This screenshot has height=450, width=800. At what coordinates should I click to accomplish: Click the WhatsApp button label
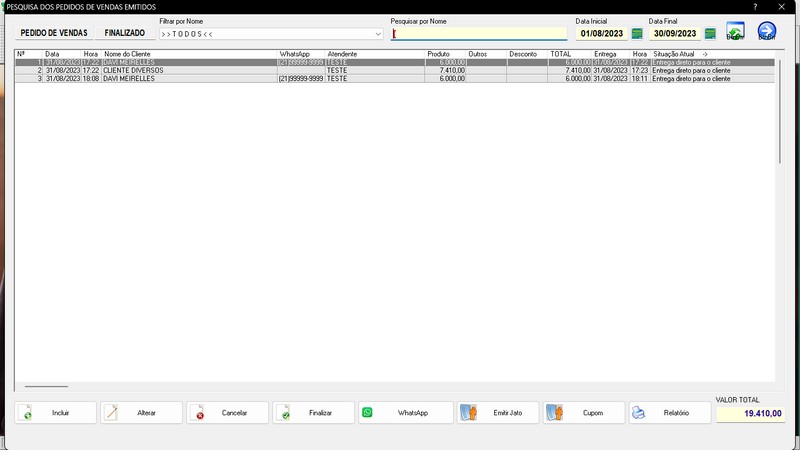[413, 413]
